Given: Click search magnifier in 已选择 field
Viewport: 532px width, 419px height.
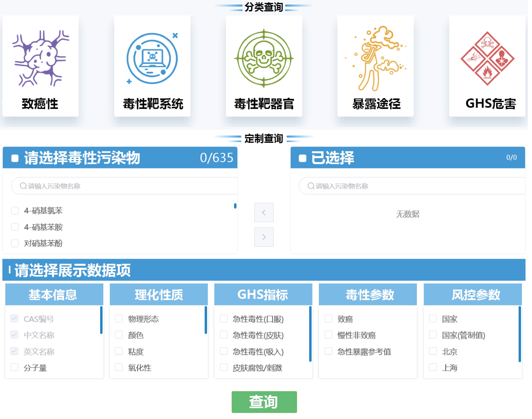Looking at the screenshot, I should pyautogui.click(x=311, y=186).
